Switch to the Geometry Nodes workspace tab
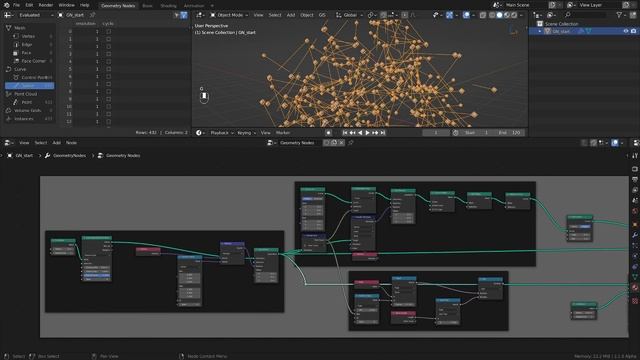Viewport: 640px width, 360px height. (x=118, y=6)
